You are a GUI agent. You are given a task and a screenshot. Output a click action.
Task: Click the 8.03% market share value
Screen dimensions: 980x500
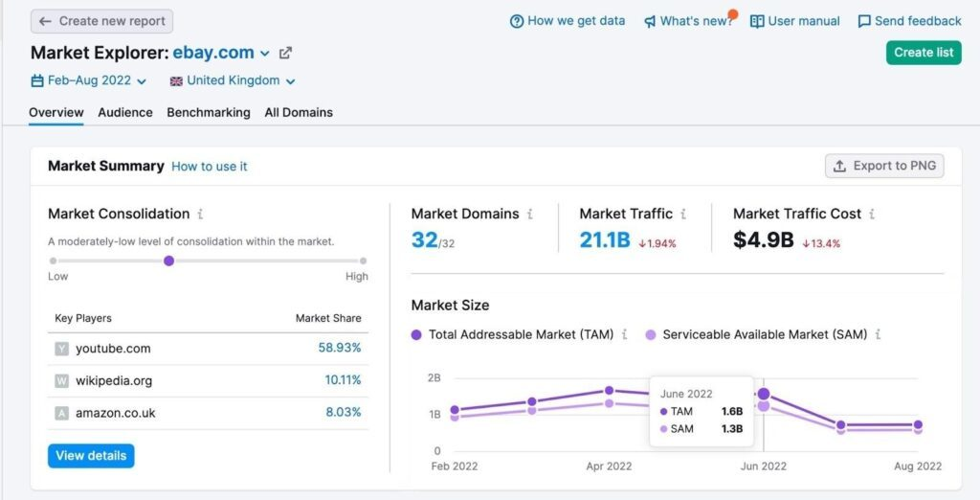click(x=344, y=413)
